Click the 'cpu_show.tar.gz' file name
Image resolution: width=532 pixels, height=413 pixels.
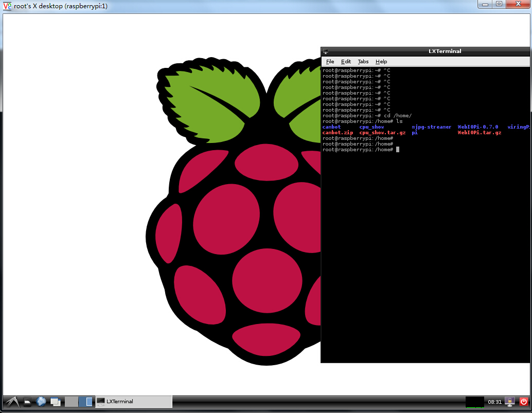click(x=382, y=133)
